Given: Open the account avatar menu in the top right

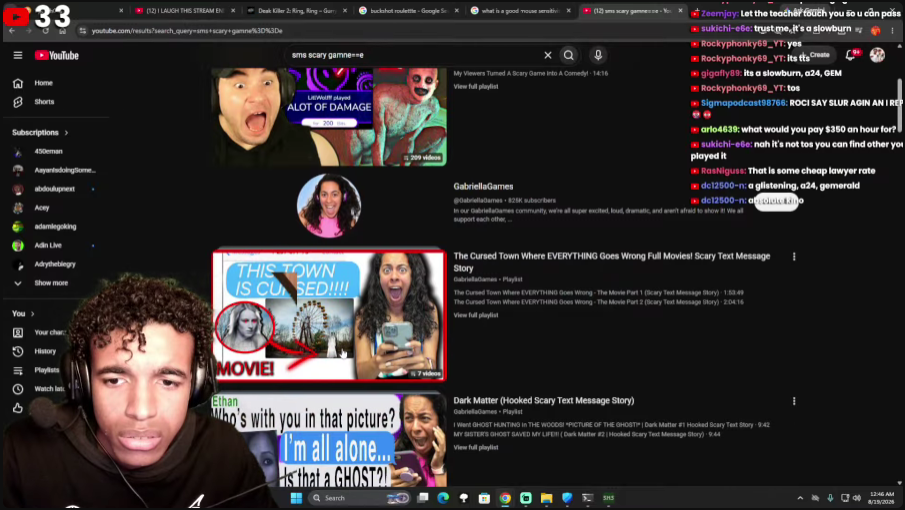Looking at the screenshot, I should (x=877, y=55).
